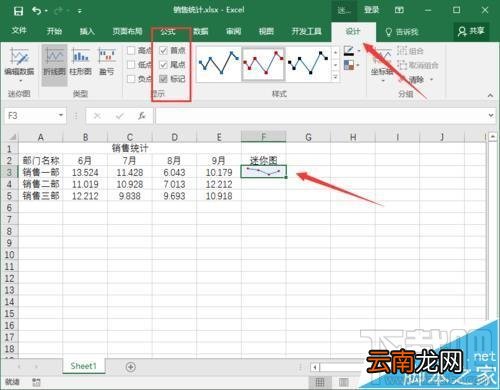Choose the red-marker sparkline style thumbnail
500x390 pixels.
click(x=263, y=64)
